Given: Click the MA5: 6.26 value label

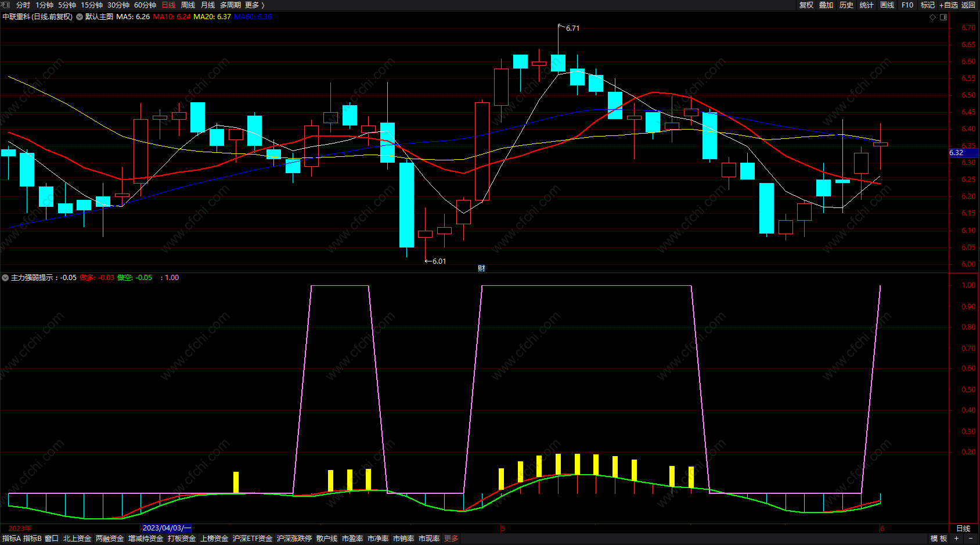Looking at the screenshot, I should (x=133, y=17).
